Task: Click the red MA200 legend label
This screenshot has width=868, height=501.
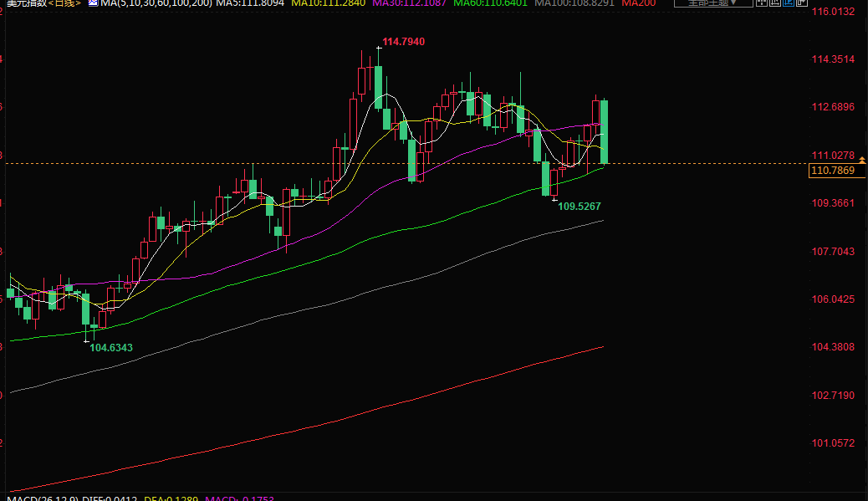Action: (639, 3)
